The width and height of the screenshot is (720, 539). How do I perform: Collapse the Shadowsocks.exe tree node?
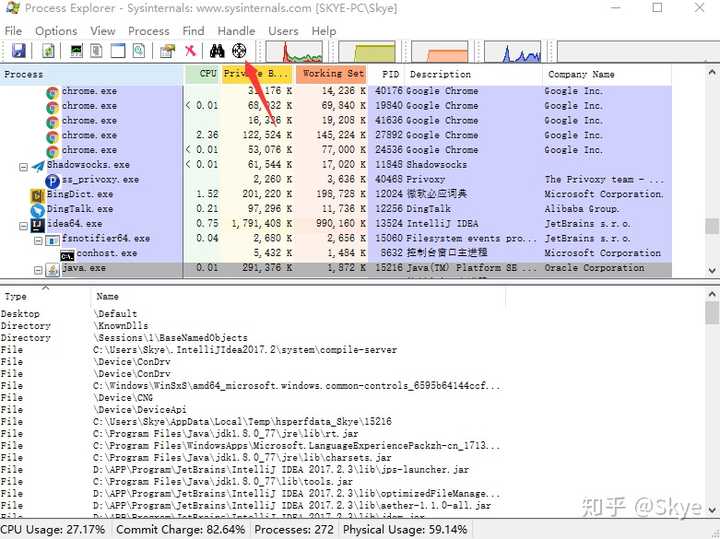23,167
